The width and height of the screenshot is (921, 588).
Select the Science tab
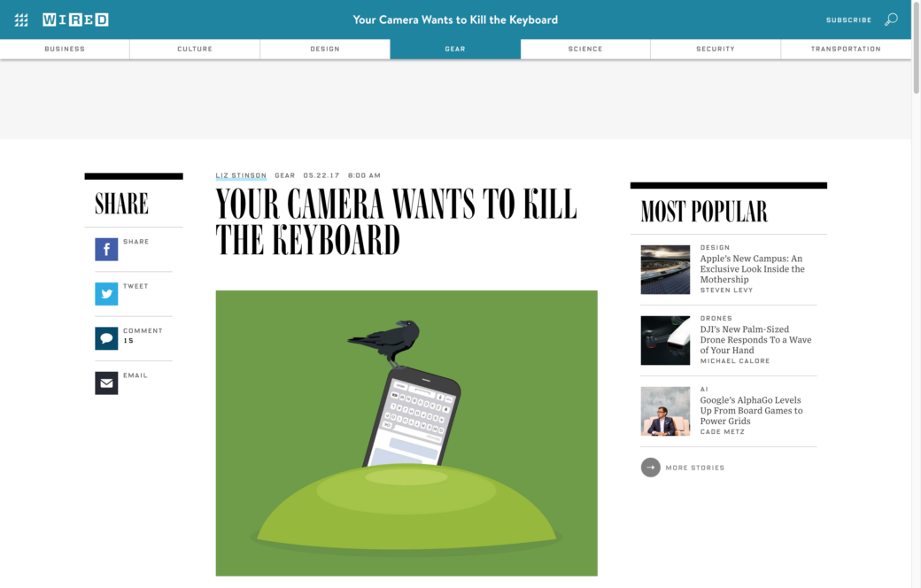click(585, 49)
